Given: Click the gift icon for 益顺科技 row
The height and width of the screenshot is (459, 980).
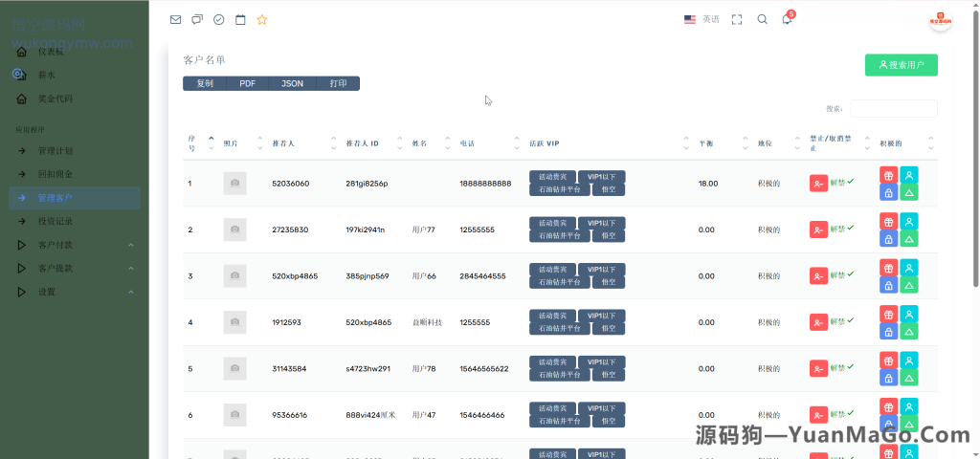Looking at the screenshot, I should (889, 314).
